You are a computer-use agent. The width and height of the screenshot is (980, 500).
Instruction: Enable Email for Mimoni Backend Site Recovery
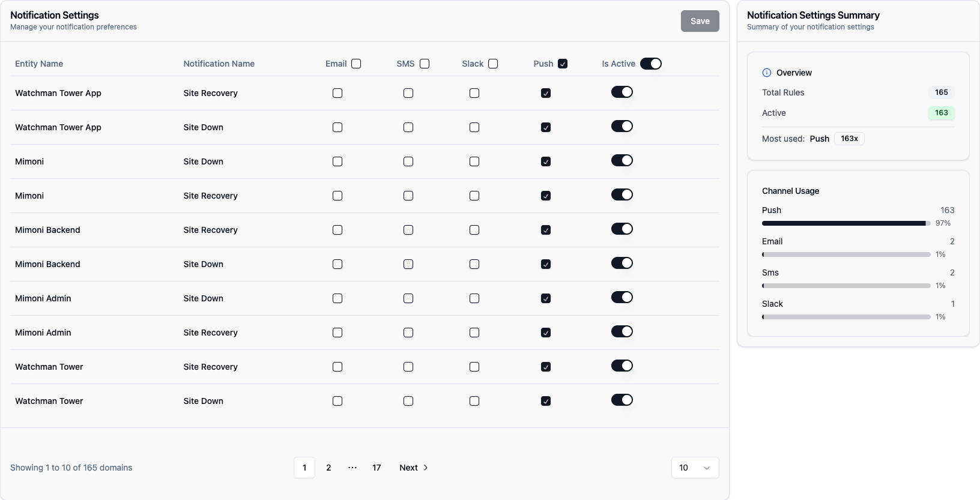tap(337, 230)
